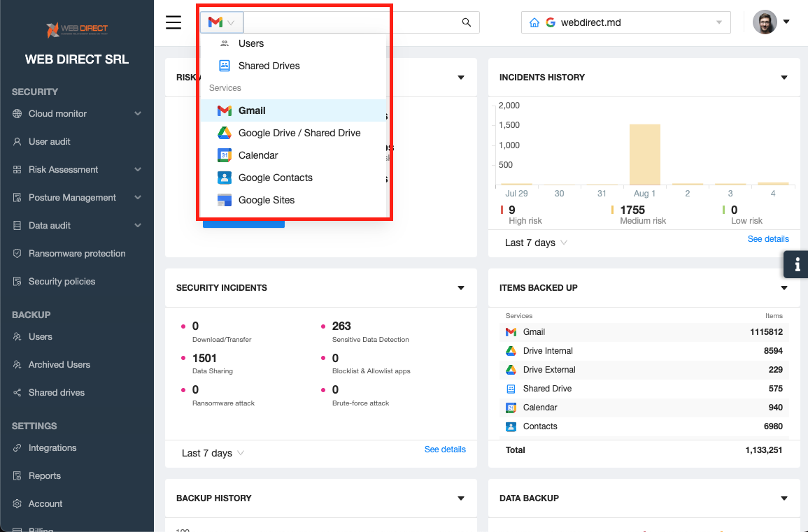This screenshot has width=808, height=532.
Task: Open the Gmail service selector dropdown
Action: coord(222,22)
